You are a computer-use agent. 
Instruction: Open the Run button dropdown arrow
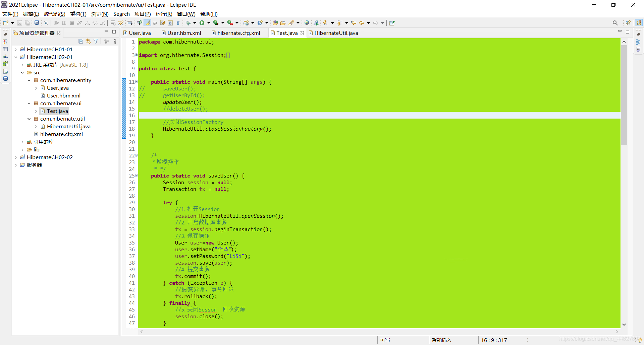point(209,23)
